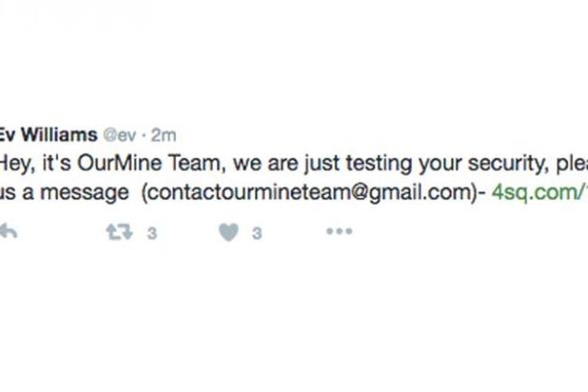
Task: Click the retweet count number 3
Action: pos(152,234)
